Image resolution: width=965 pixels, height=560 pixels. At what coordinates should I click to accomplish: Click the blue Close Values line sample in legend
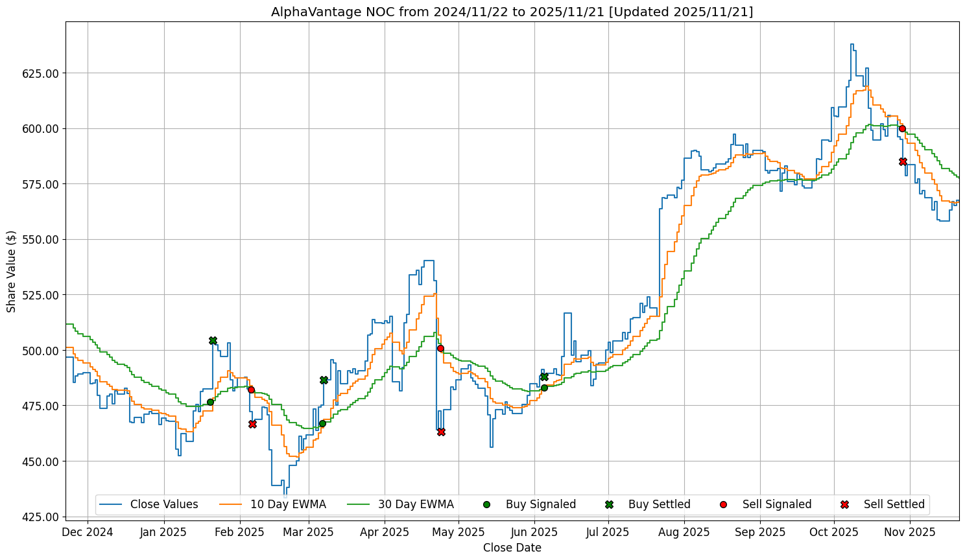click(x=112, y=504)
